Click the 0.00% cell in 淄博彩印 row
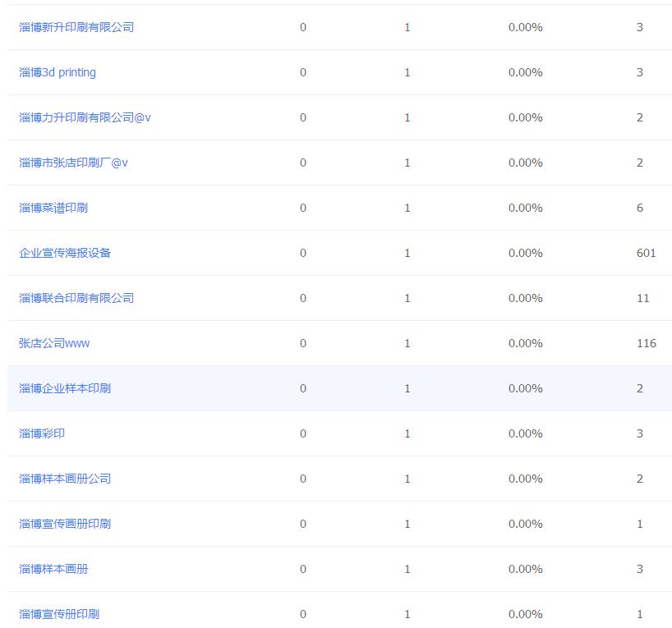 [525, 433]
